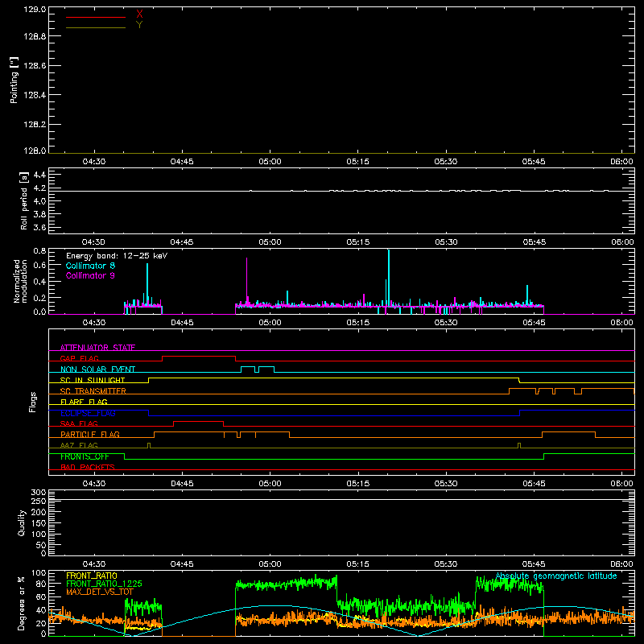Click the 0.8 modulation tick label
644x644 pixels.
[x=39, y=250]
